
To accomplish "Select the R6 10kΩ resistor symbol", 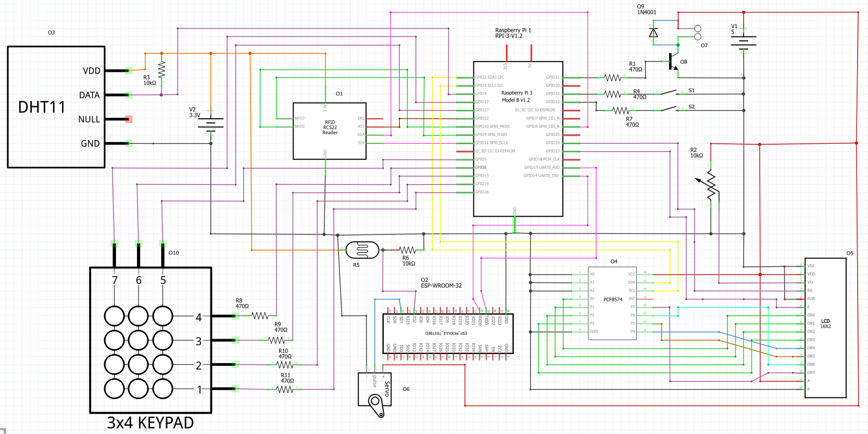I will 407,250.
